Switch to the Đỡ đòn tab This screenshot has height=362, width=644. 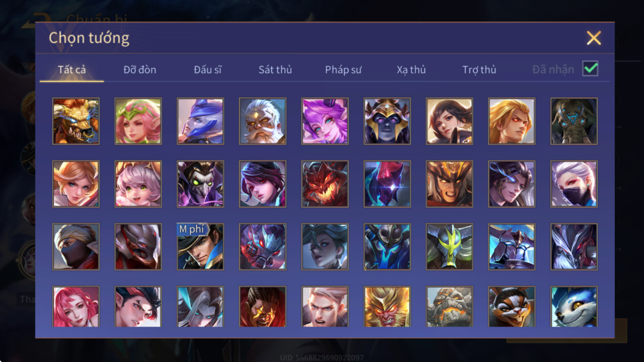(139, 70)
